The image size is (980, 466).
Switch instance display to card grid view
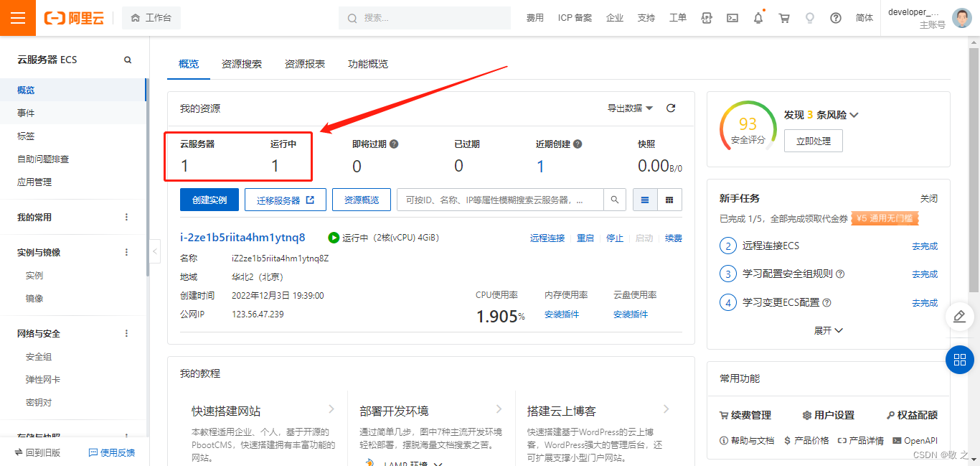669,200
